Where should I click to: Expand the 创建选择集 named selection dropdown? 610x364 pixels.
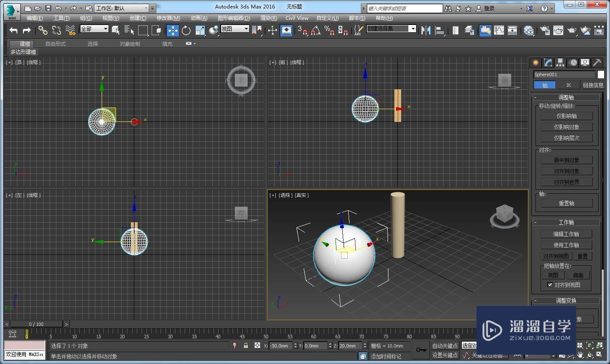(x=412, y=28)
